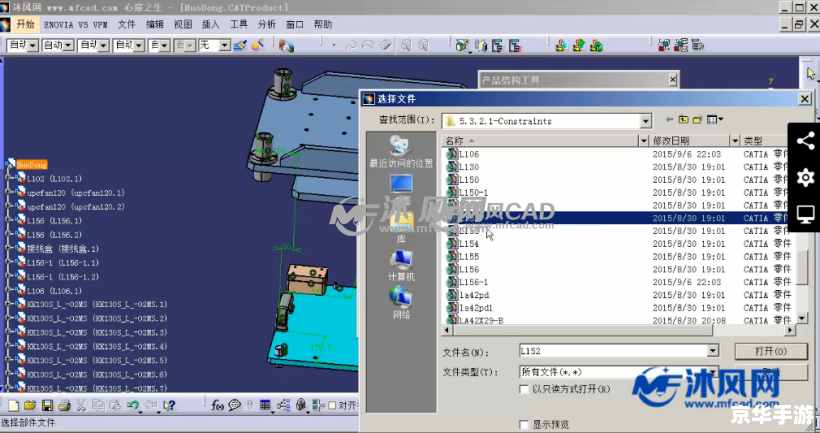Sort file list by 名称 column
Viewport: 820px width, 433px height.
[540, 141]
